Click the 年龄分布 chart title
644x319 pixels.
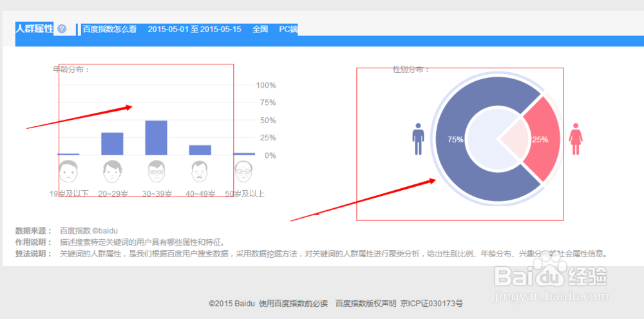[71, 69]
